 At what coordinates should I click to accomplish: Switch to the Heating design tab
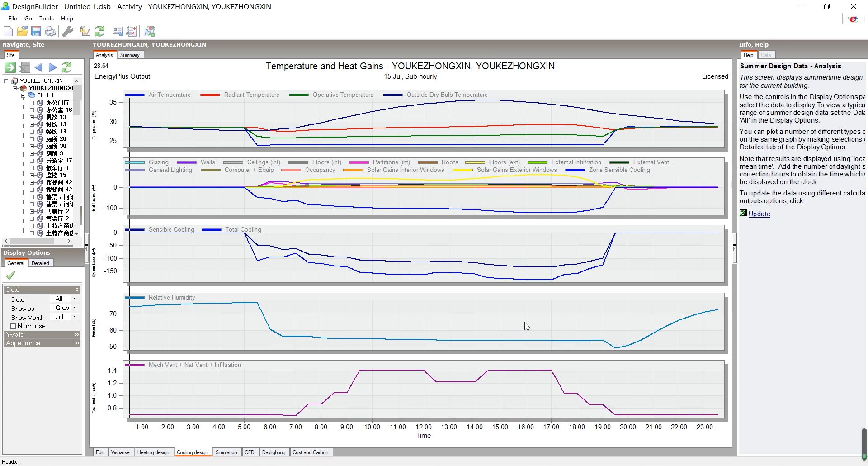[153, 452]
